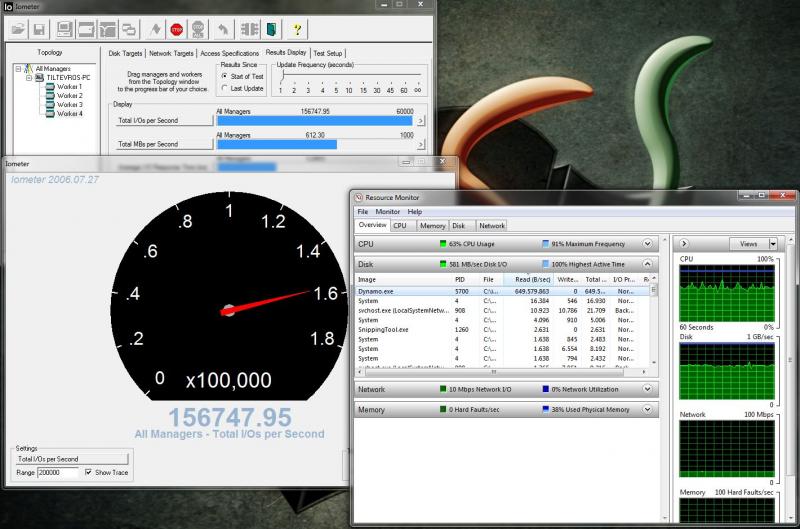Click the Update Frequency slider handle
This screenshot has width=800, height=529.
click(282, 75)
